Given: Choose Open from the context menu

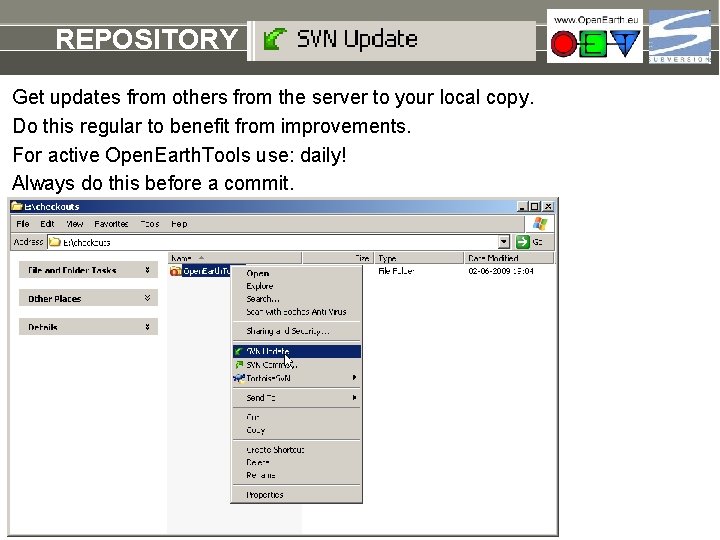Looking at the screenshot, I should (x=297, y=273).
